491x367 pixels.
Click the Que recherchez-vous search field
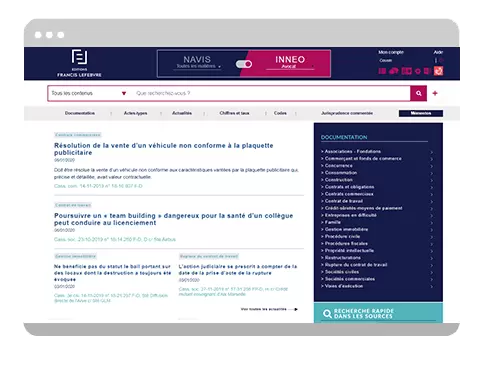(271, 93)
